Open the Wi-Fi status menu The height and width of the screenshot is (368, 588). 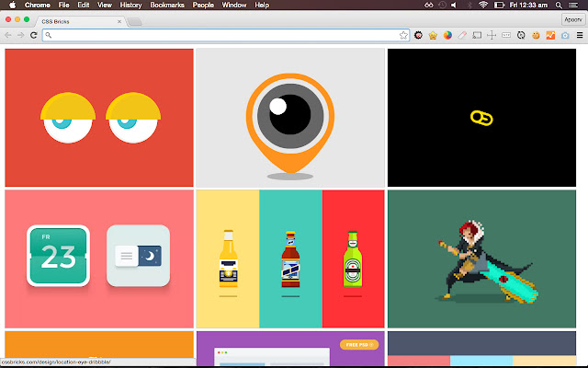483,5
